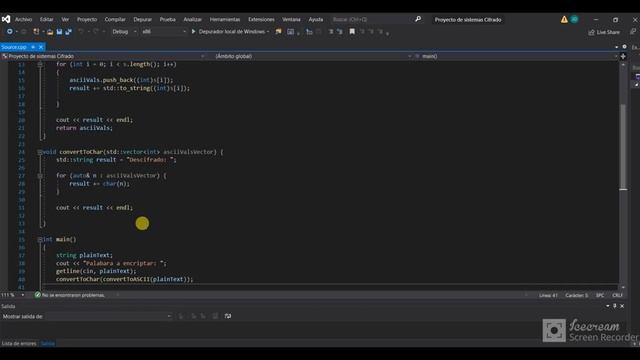Image resolution: width=640 pixels, height=360 pixels.
Task: Toggle auto-hide pin on Salida panel
Action: pos(615,306)
